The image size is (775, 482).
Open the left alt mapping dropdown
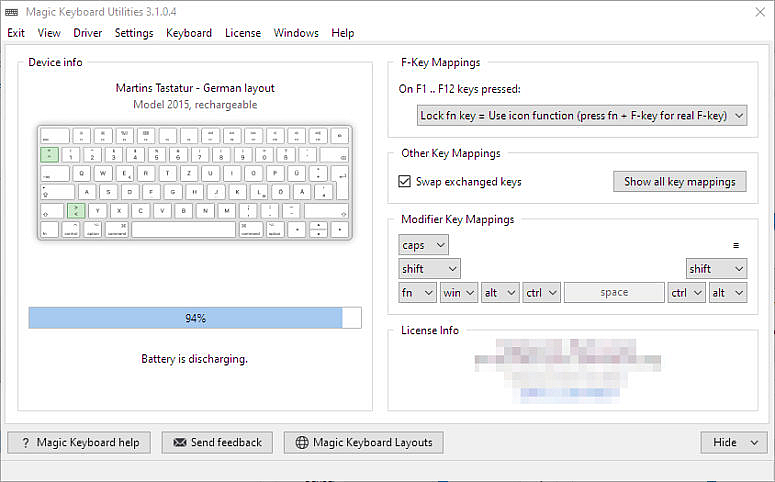click(500, 293)
